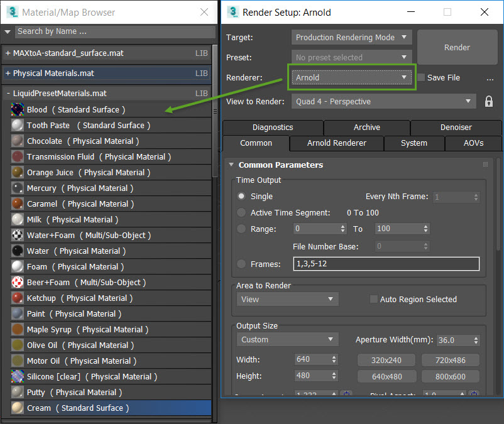Select the Single time output radio button
504x424 pixels.
click(241, 196)
